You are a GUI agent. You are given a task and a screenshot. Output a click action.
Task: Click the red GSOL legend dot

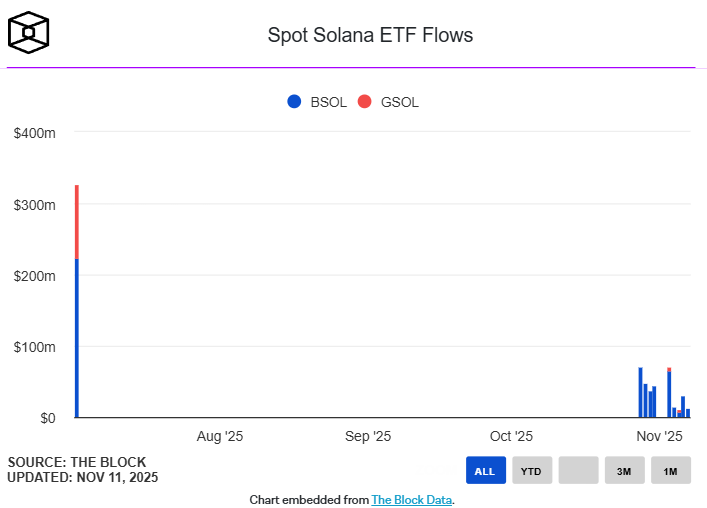tap(364, 101)
